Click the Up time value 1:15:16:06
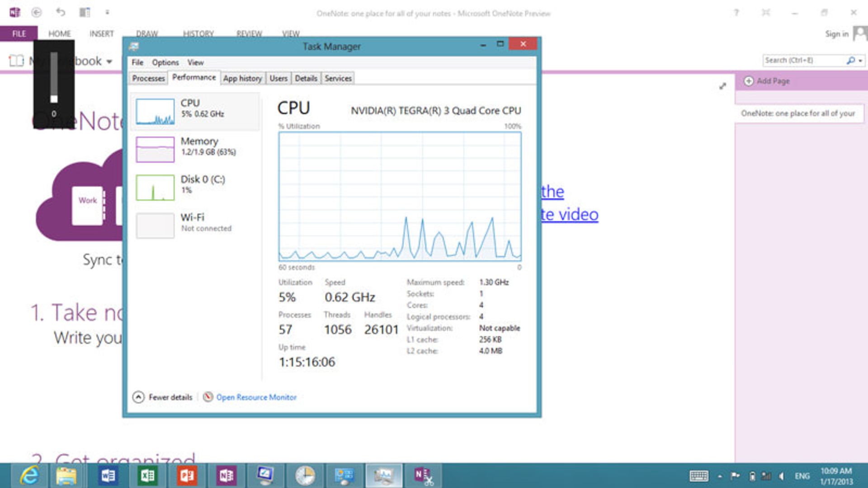The height and width of the screenshot is (488, 868). point(307,362)
